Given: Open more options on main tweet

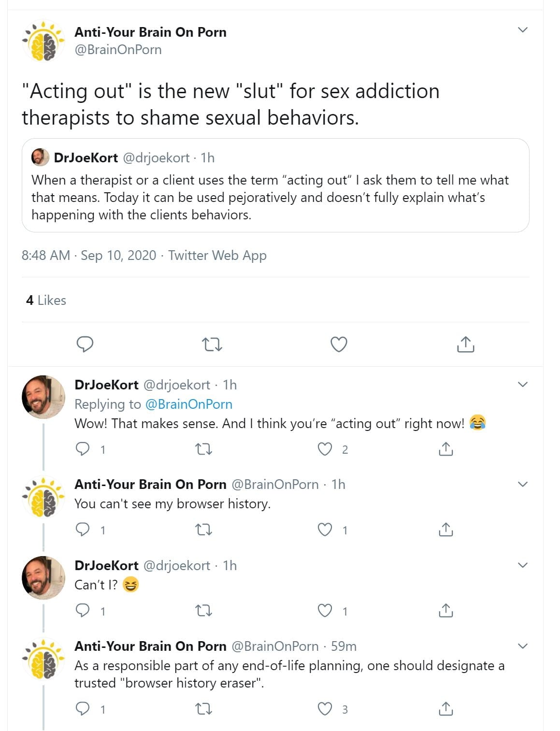Looking at the screenshot, I should coord(522,30).
